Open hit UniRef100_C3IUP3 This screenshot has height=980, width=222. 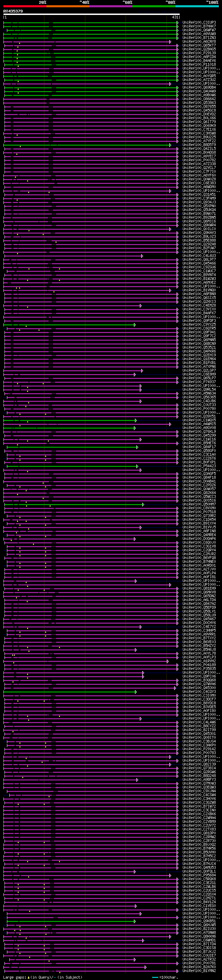tap(199, 23)
